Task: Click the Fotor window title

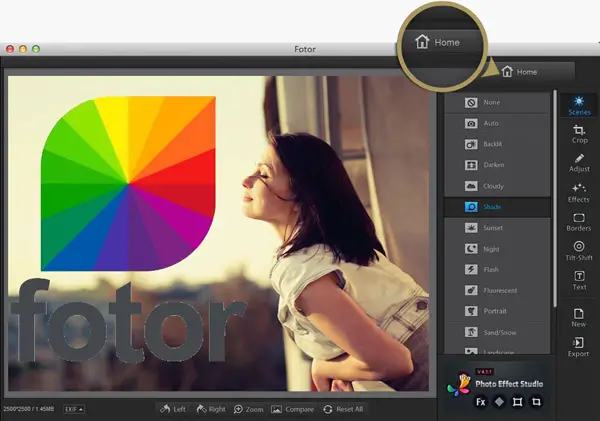Action: point(305,49)
